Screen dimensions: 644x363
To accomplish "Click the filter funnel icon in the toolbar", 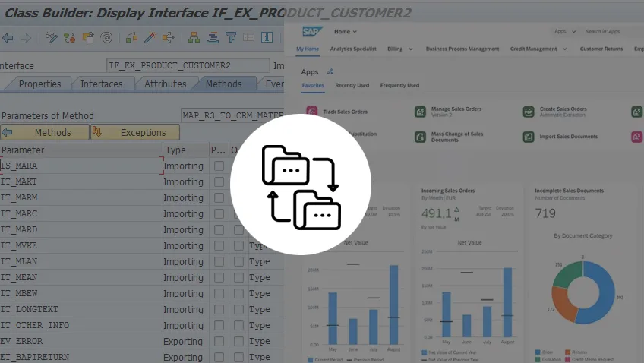I will coord(231,37).
